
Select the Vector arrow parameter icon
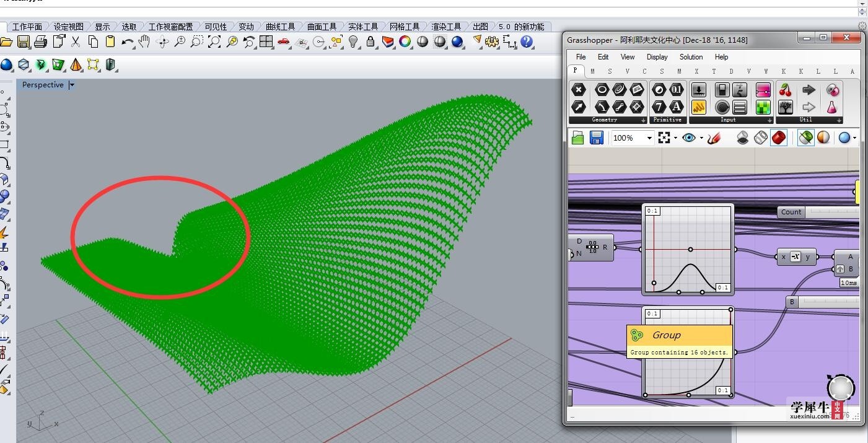point(579,107)
